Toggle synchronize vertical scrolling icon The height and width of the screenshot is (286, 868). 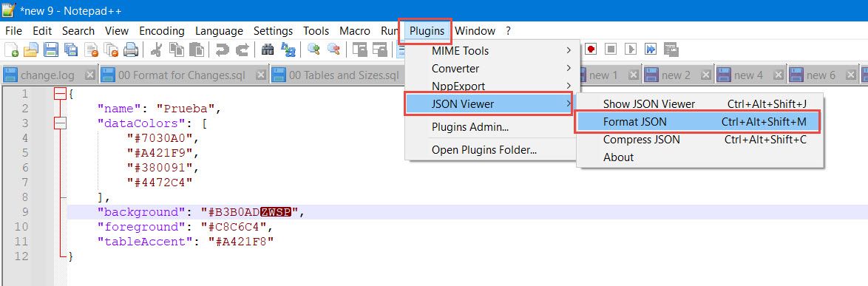coord(360,50)
